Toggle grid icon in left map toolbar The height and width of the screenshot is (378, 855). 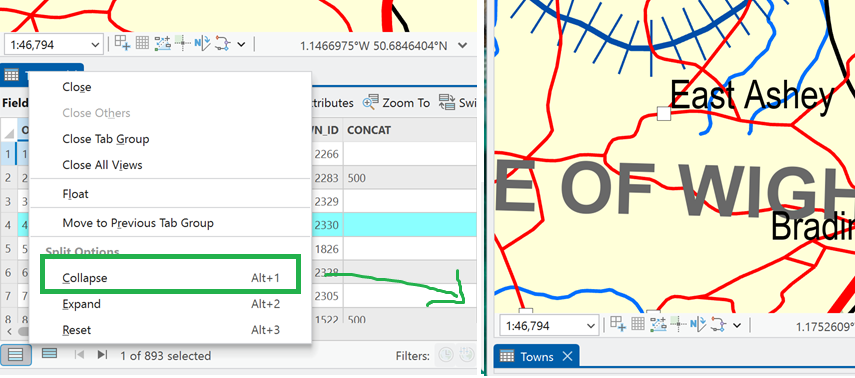[142, 44]
